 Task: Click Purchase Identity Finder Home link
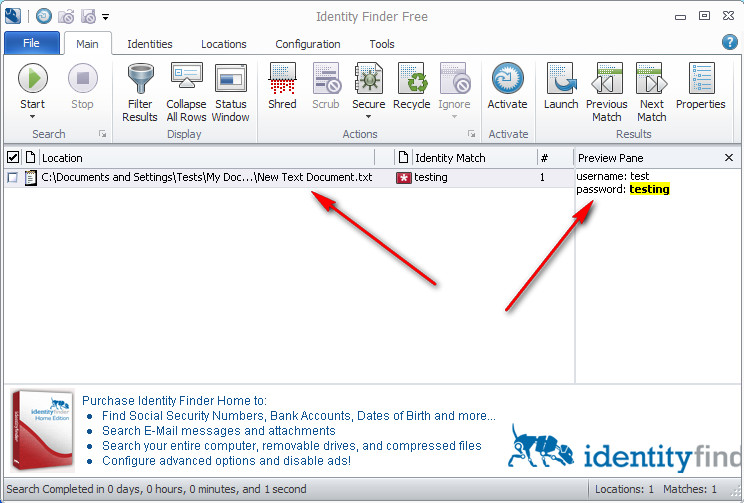174,401
